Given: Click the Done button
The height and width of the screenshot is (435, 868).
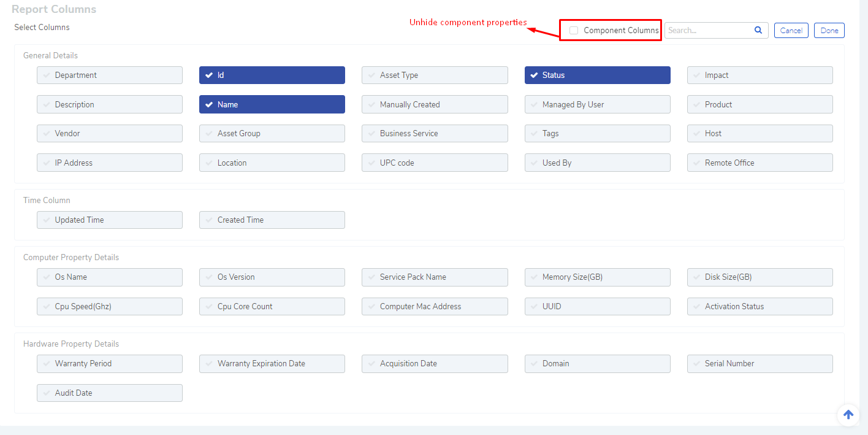Looking at the screenshot, I should click(829, 30).
